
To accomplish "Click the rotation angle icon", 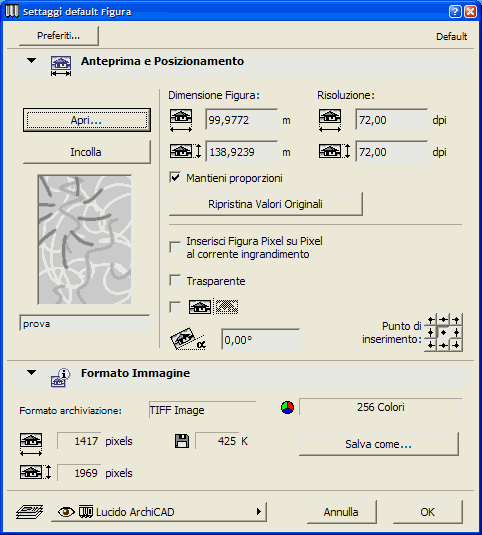I will pyautogui.click(x=188, y=339).
